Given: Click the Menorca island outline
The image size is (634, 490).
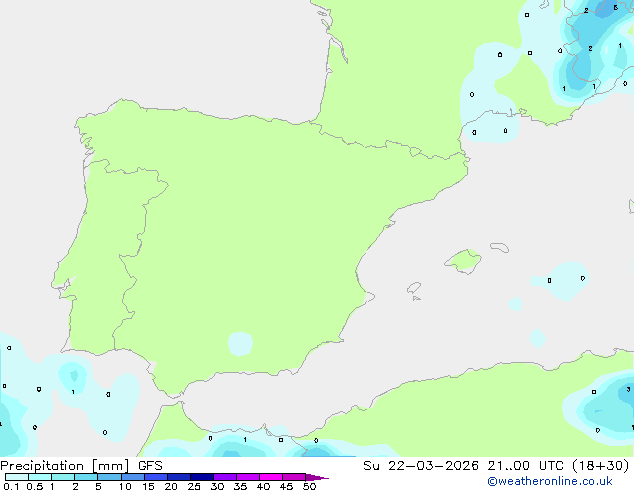Looking at the screenshot, I should tap(500, 247).
